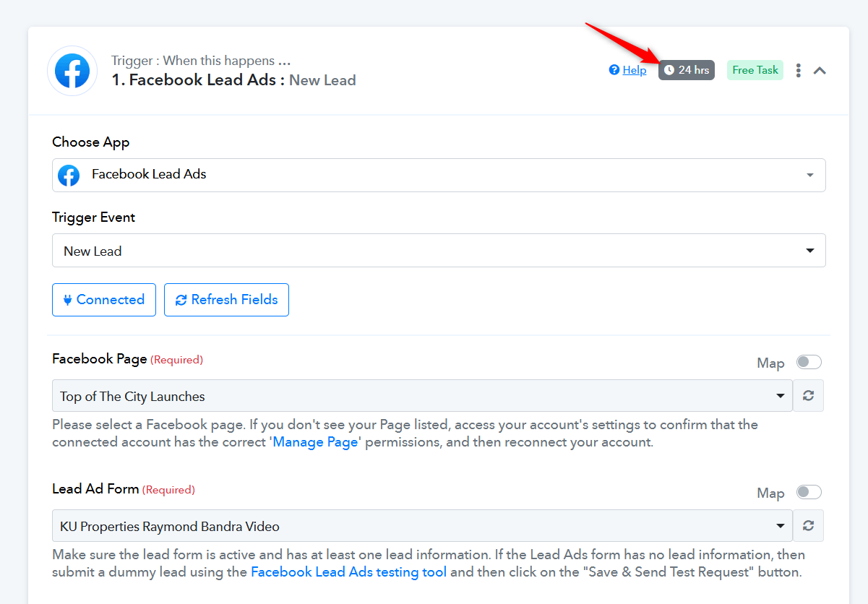Click the 24 hrs polling time badge
This screenshot has width=868, height=604.
point(686,70)
